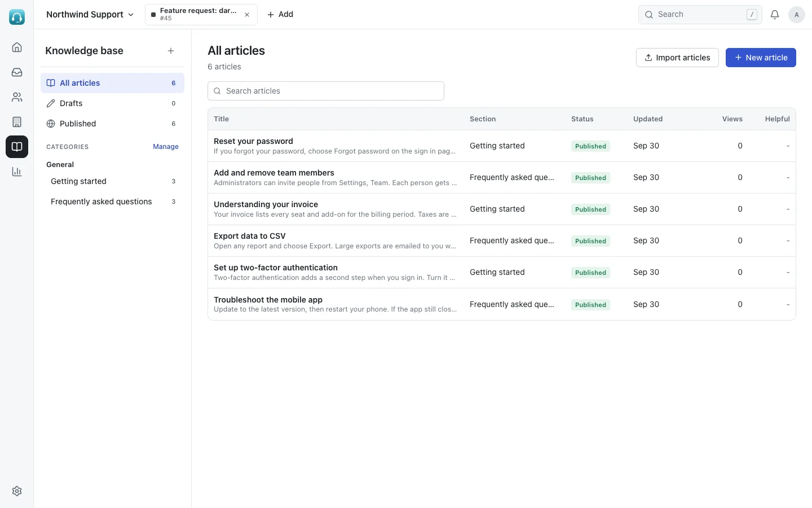Select Drafts in the sidebar
The image size is (812, 508).
click(x=112, y=103)
